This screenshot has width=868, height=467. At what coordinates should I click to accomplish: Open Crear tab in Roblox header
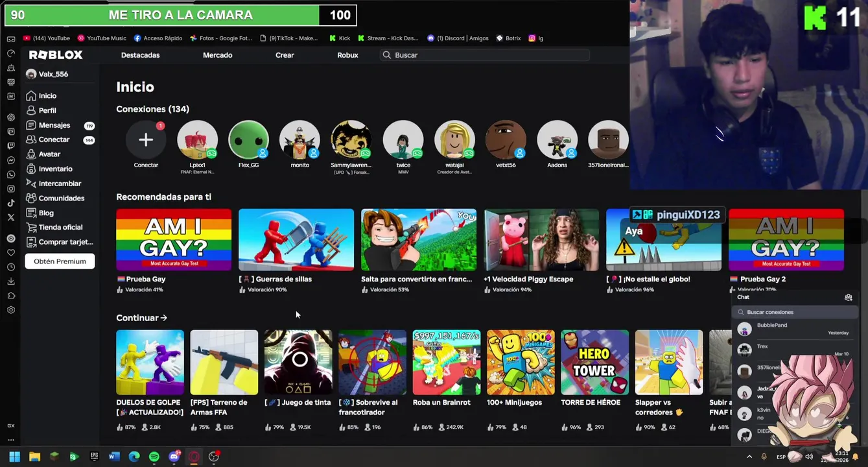pyautogui.click(x=285, y=55)
